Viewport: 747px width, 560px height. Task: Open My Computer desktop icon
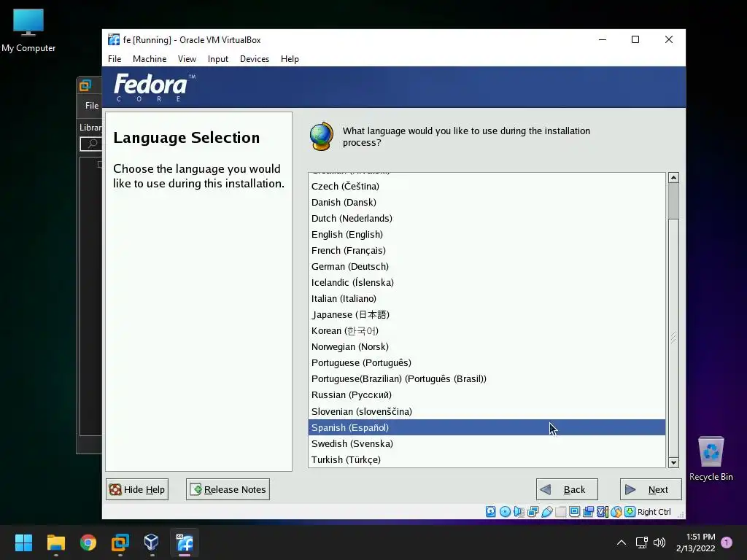(28, 31)
